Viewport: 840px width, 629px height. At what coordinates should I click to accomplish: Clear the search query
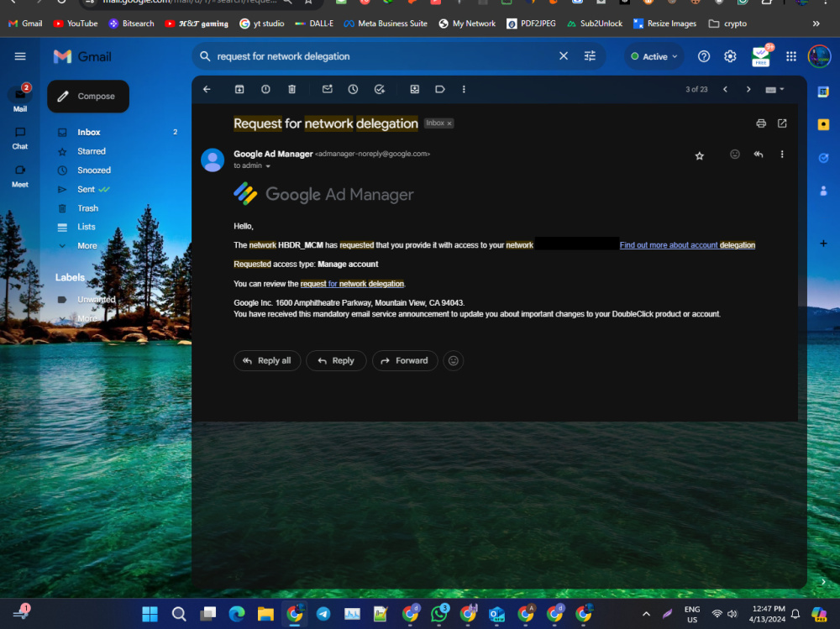point(564,56)
